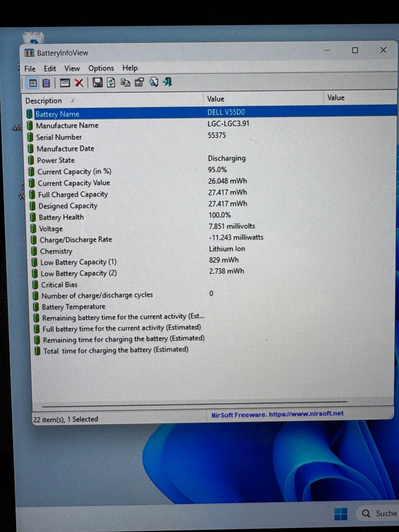Viewport: 399px width, 532px height.
Task: Select the Current Capacity Value row label
Action: pos(74,183)
